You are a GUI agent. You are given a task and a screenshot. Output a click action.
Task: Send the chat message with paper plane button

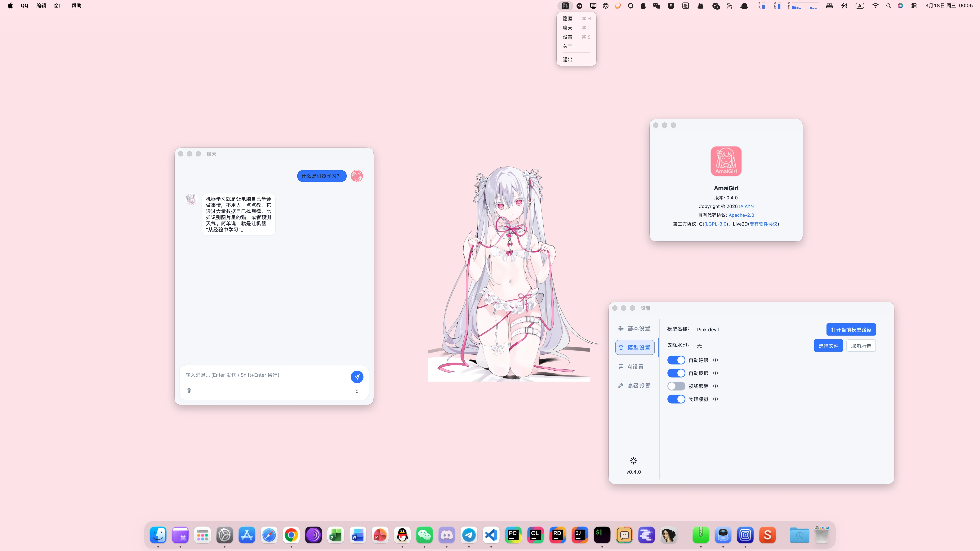357,377
